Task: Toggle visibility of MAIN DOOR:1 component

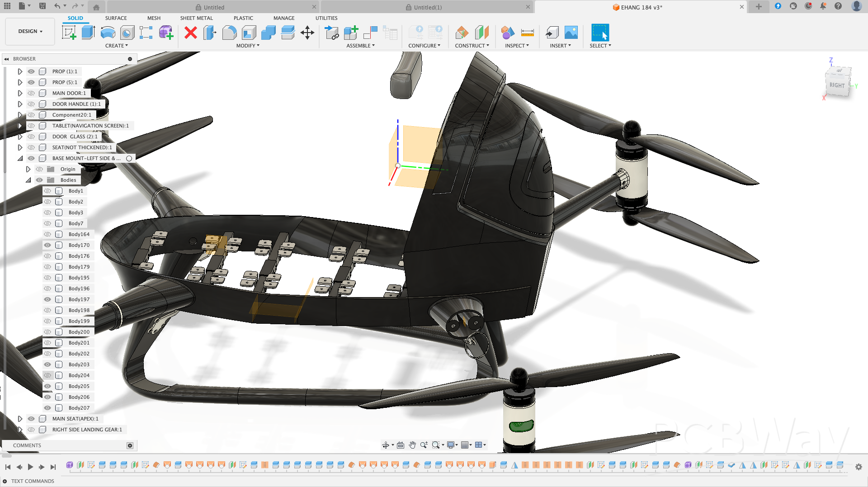Action: pyautogui.click(x=31, y=93)
